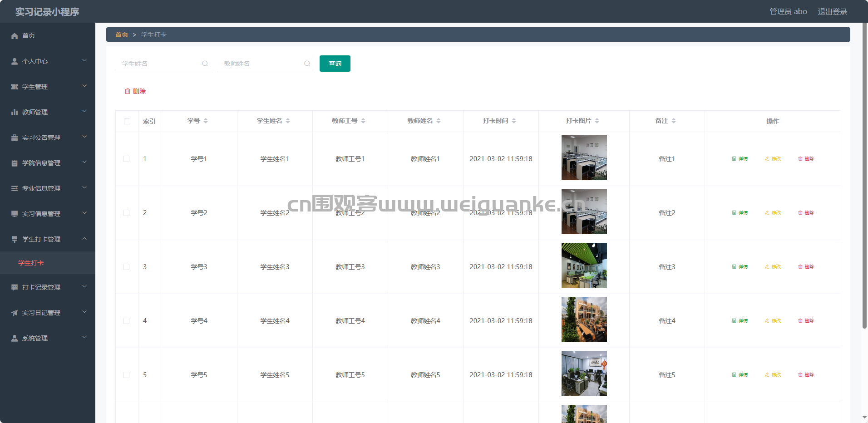
Task: Click the clipboard icon for 学院信息管理
Action: point(15,163)
